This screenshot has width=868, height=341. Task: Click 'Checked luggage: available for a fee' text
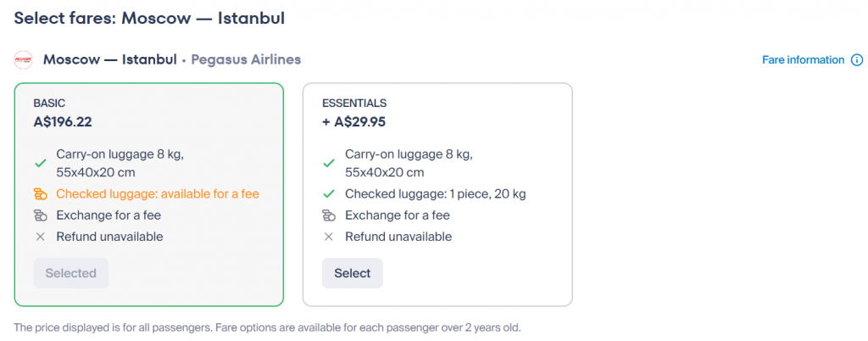(x=158, y=194)
